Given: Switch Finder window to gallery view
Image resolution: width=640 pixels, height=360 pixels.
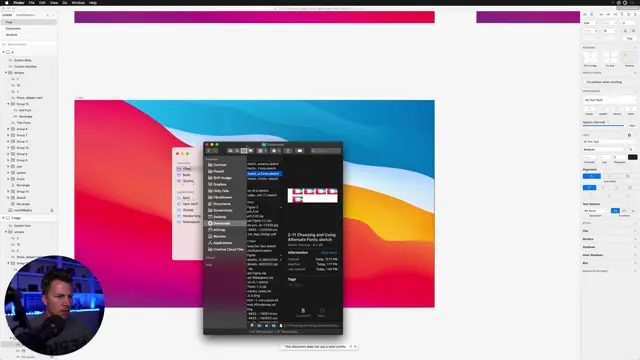Looking at the screenshot, I should [251, 151].
